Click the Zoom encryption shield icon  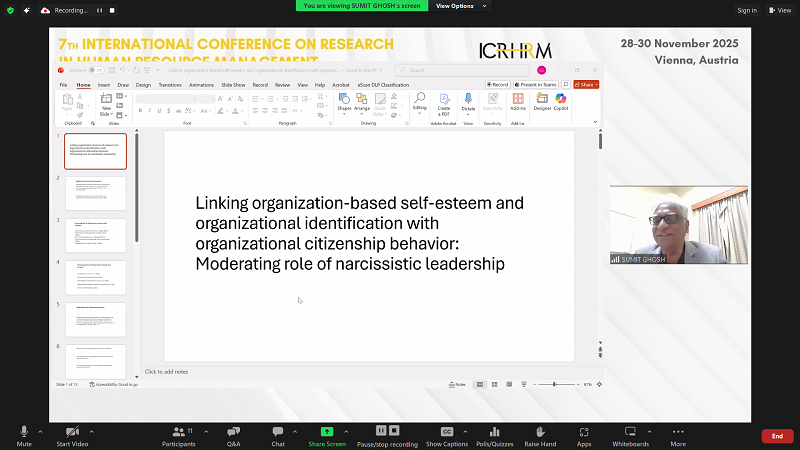tap(10, 10)
